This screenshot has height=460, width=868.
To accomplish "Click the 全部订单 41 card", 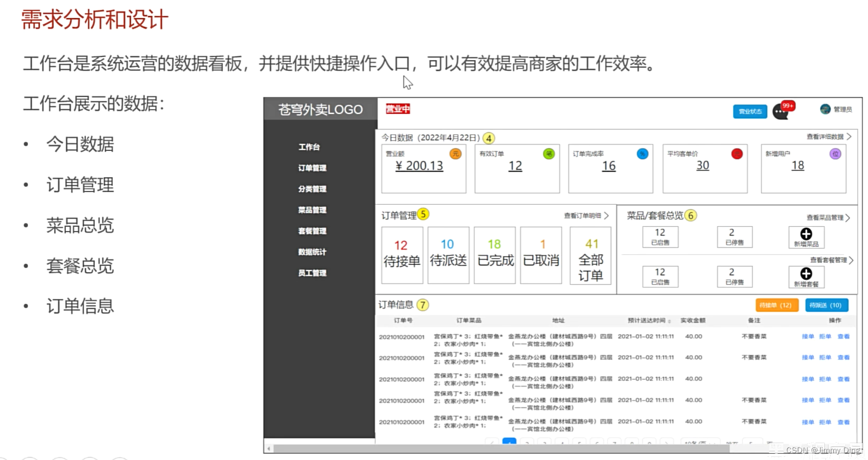I will point(591,256).
